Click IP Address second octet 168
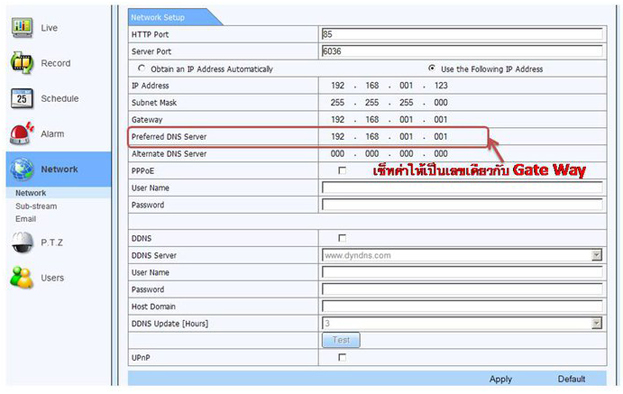The image size is (623, 394). coord(372,85)
